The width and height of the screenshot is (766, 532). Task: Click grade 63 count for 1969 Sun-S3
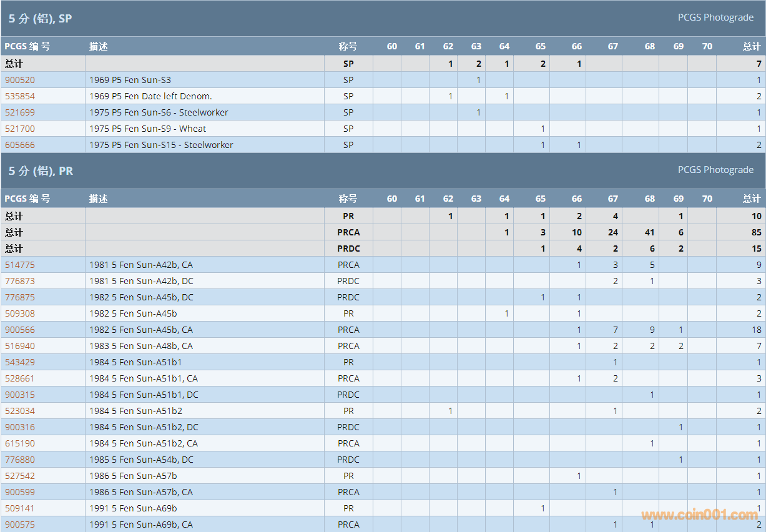pyautogui.click(x=478, y=80)
